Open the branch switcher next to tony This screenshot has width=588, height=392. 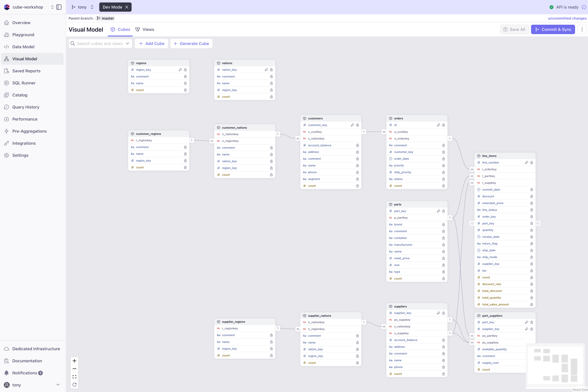tap(92, 7)
